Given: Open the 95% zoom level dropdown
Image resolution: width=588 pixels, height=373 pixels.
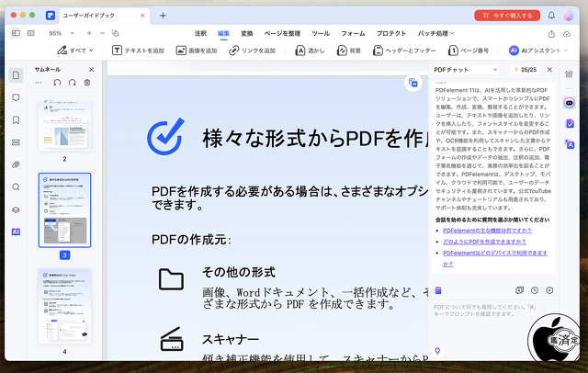Looking at the screenshot, I should point(62,33).
